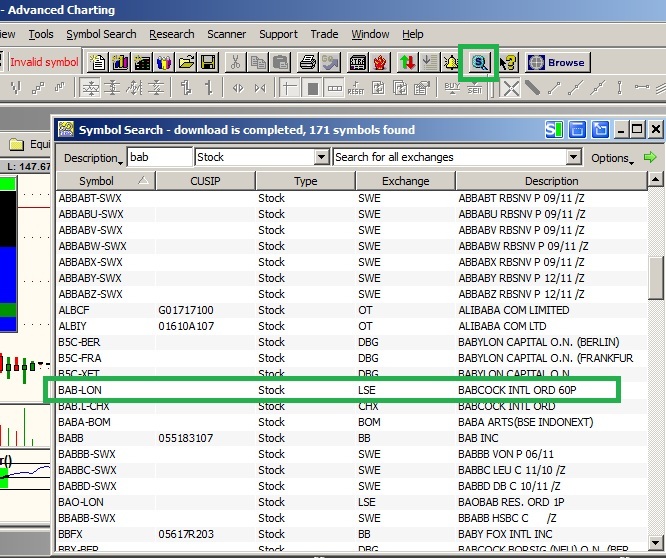The image size is (666, 558).
Task: Click the V-shaped icon in second toolbar
Action: click(x=16, y=88)
